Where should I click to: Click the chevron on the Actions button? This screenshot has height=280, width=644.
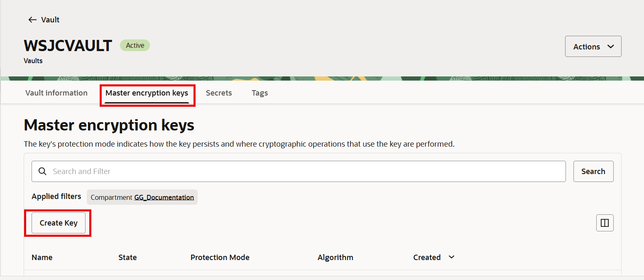click(x=610, y=46)
